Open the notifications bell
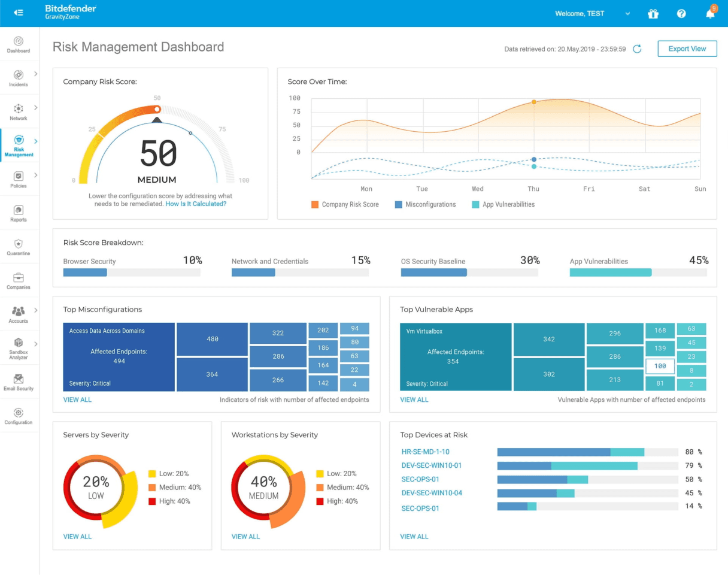728x575 pixels. tap(710, 13)
